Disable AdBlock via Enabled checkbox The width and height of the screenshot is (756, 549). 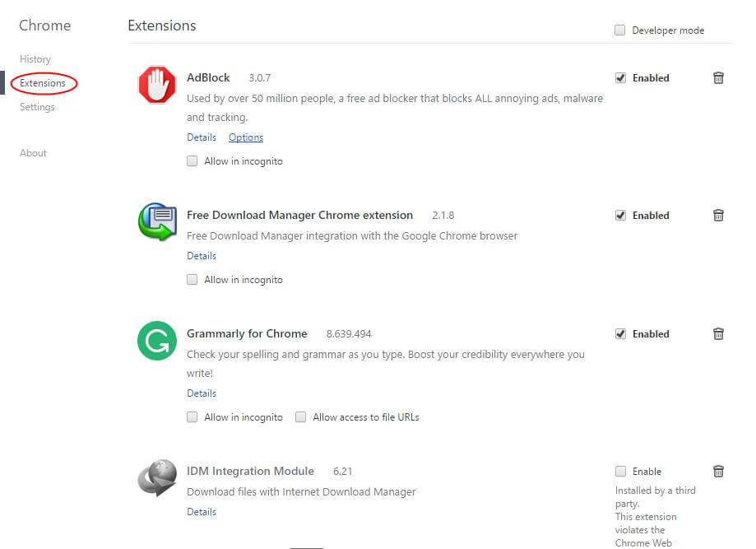[x=621, y=78]
